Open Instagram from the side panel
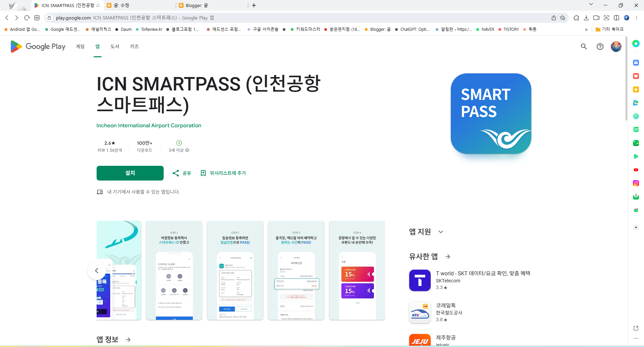The image size is (644, 347). (x=636, y=183)
